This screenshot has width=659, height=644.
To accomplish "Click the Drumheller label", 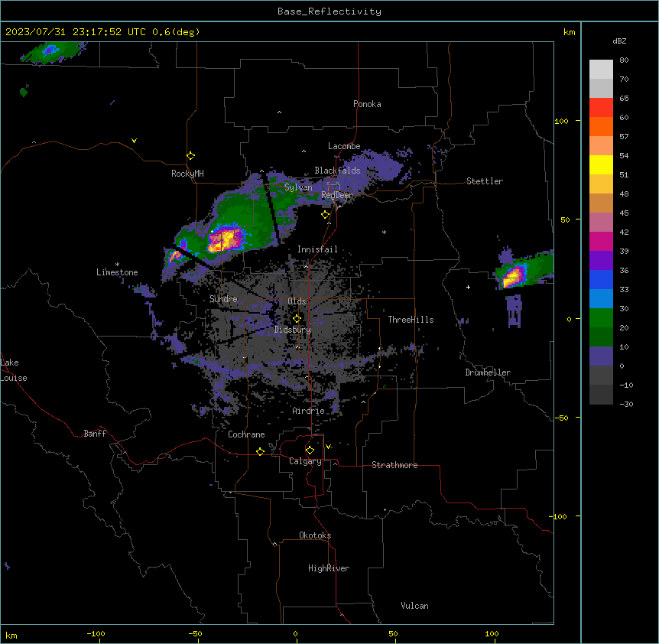I will pyautogui.click(x=488, y=372).
